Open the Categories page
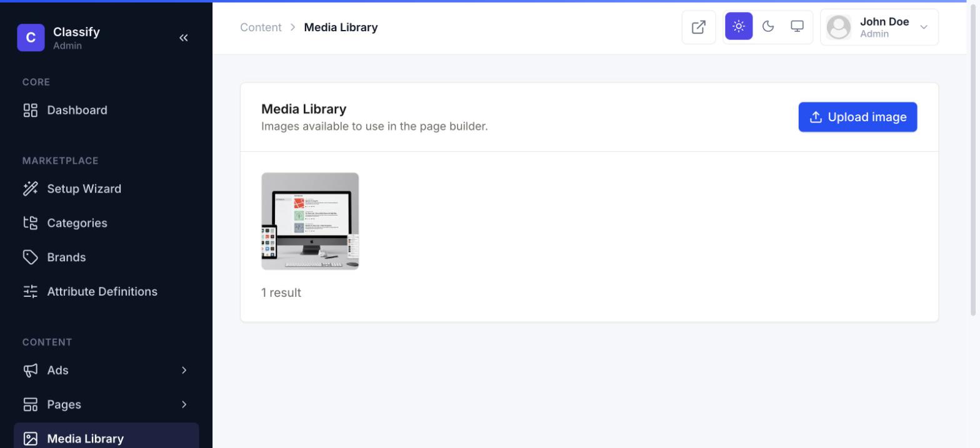Screen dimensions: 980x448 click(106, 223)
